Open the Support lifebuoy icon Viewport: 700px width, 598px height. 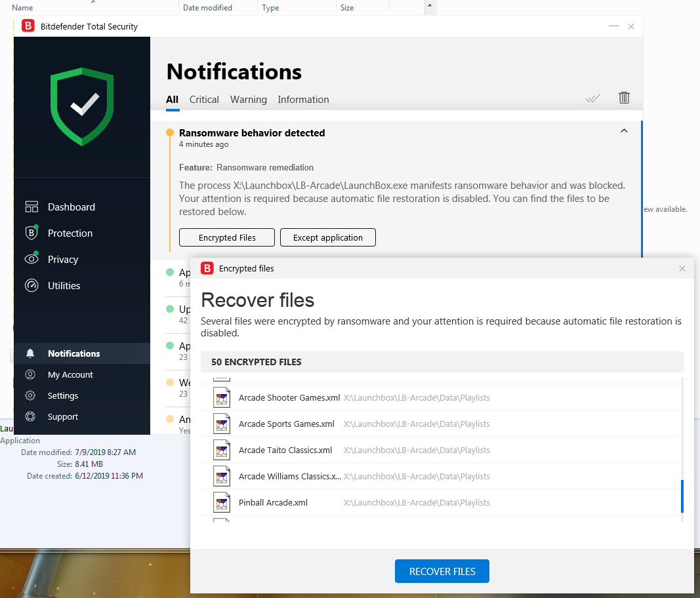(x=30, y=416)
